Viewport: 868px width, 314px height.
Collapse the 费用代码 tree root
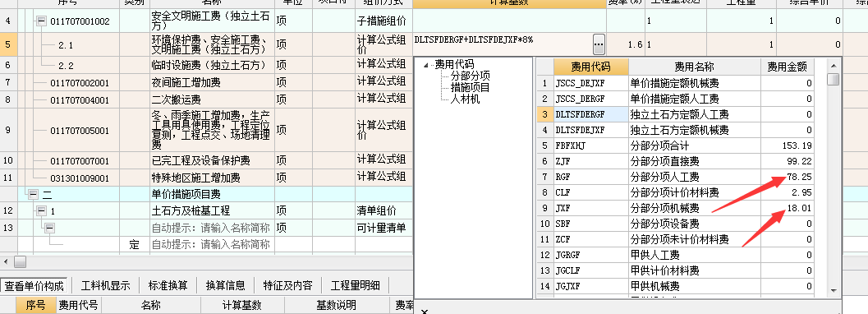click(x=425, y=65)
